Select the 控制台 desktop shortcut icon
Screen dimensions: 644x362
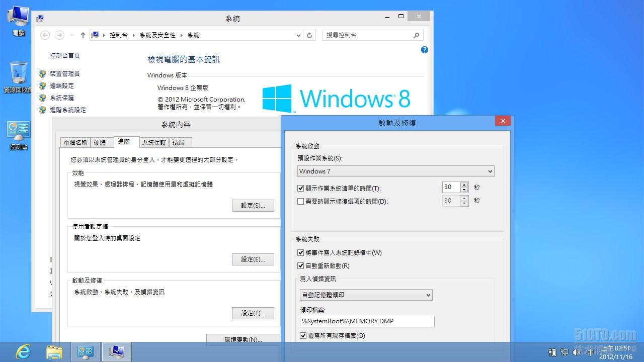[19, 136]
